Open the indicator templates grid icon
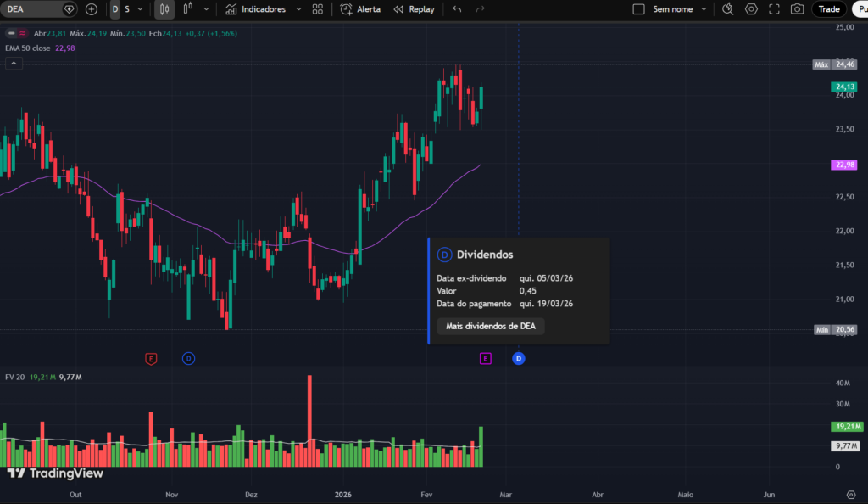868x504 pixels. (x=318, y=9)
